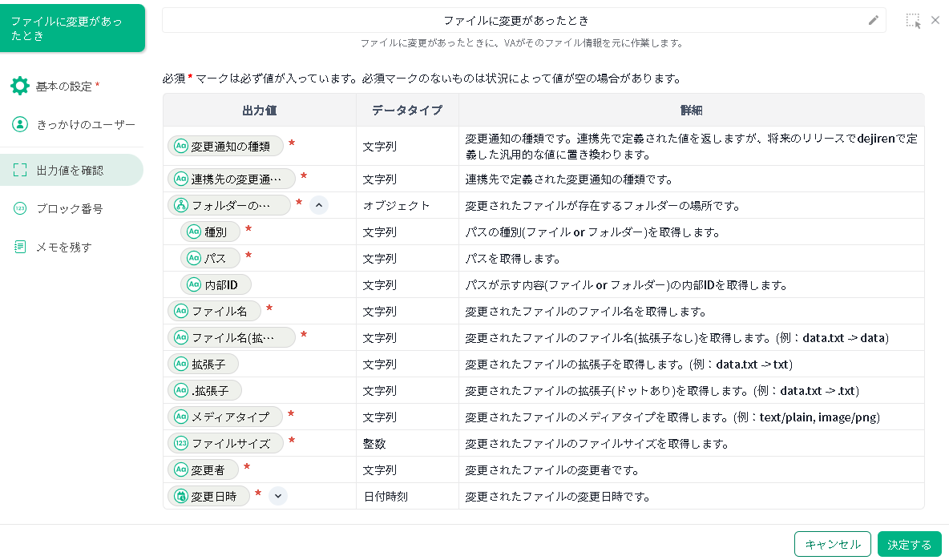The height and width of the screenshot is (560, 949).
Task: Select the 内部ID nested output chip
Action: (x=215, y=284)
